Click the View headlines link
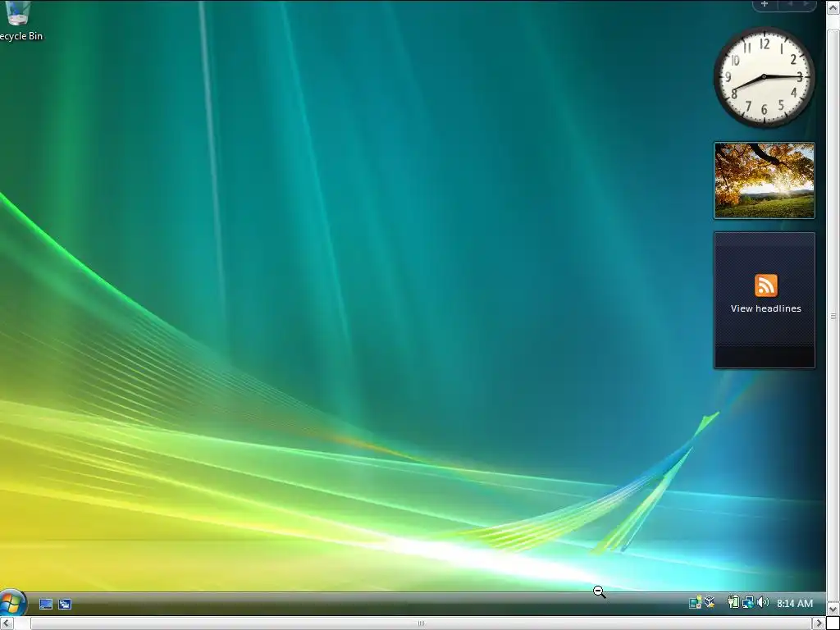Image resolution: width=840 pixels, height=630 pixels. click(x=765, y=308)
